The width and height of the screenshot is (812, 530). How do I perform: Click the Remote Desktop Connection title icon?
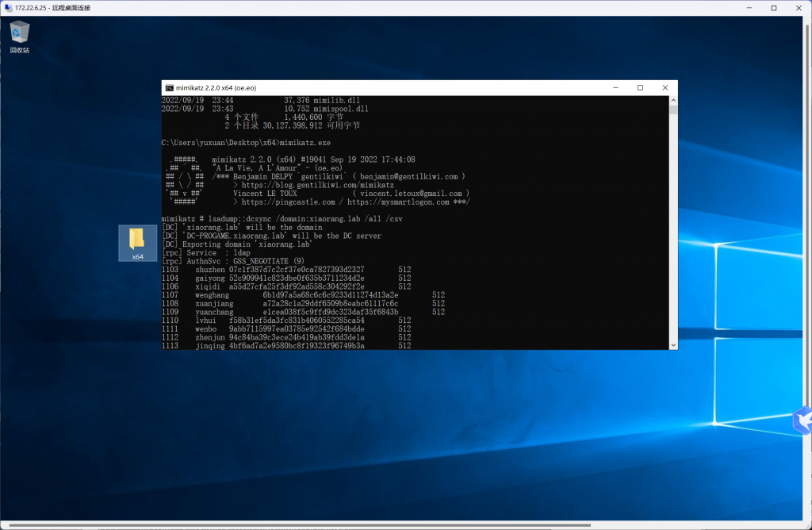8,8
